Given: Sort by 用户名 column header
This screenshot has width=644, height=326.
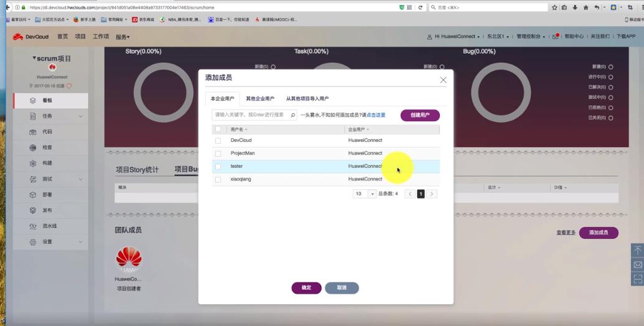Looking at the screenshot, I should pos(239,129).
